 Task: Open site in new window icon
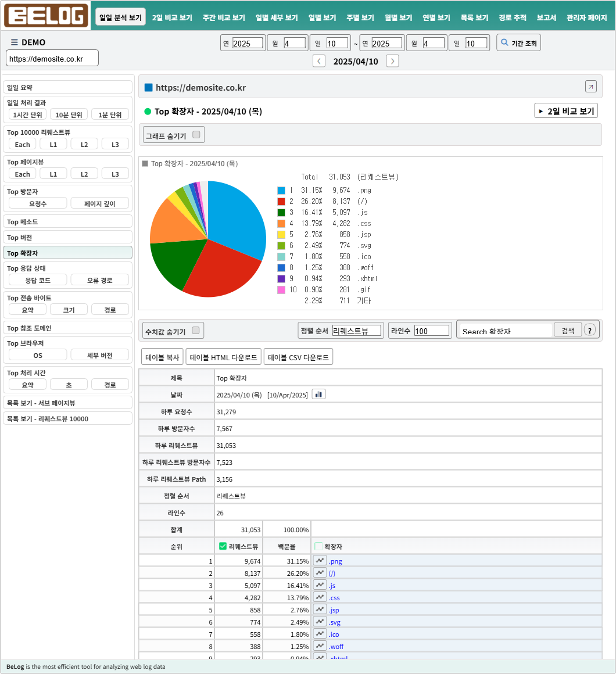pos(590,87)
